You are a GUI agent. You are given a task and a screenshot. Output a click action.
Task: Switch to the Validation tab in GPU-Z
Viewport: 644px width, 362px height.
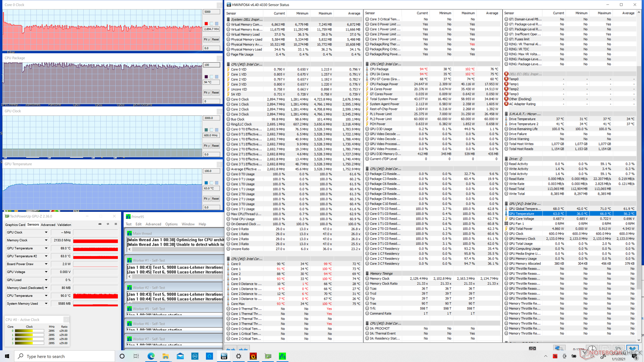(64, 225)
